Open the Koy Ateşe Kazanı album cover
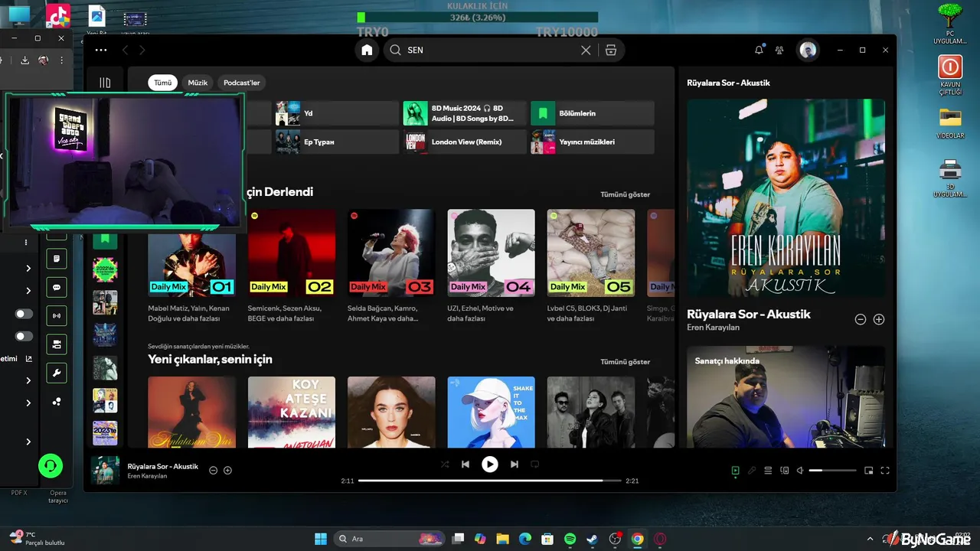This screenshot has width=980, height=551. [292, 412]
